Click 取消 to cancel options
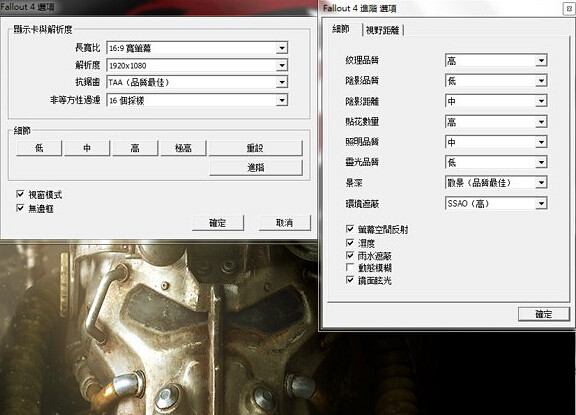Image resolution: width=576 pixels, height=415 pixels. pyautogui.click(x=285, y=223)
